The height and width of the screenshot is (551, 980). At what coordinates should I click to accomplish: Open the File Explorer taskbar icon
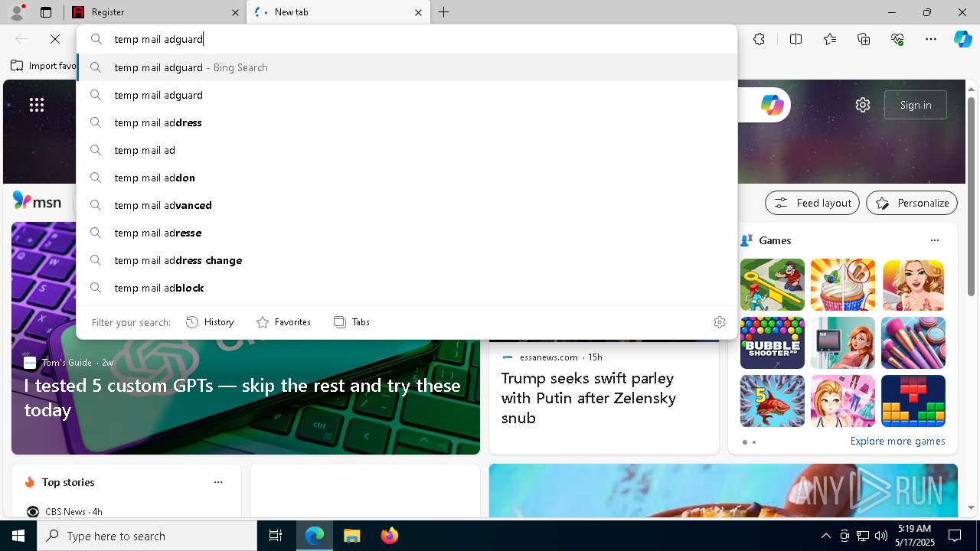(351, 536)
